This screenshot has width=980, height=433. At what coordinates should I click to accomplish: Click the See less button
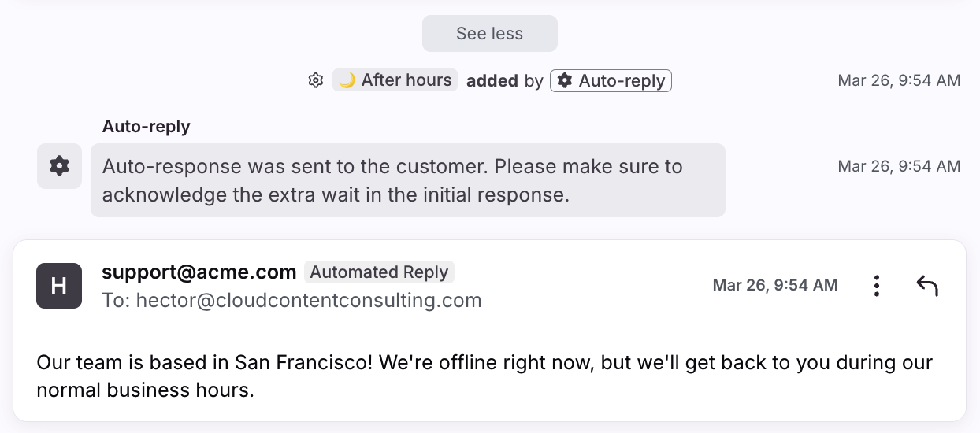[489, 34]
